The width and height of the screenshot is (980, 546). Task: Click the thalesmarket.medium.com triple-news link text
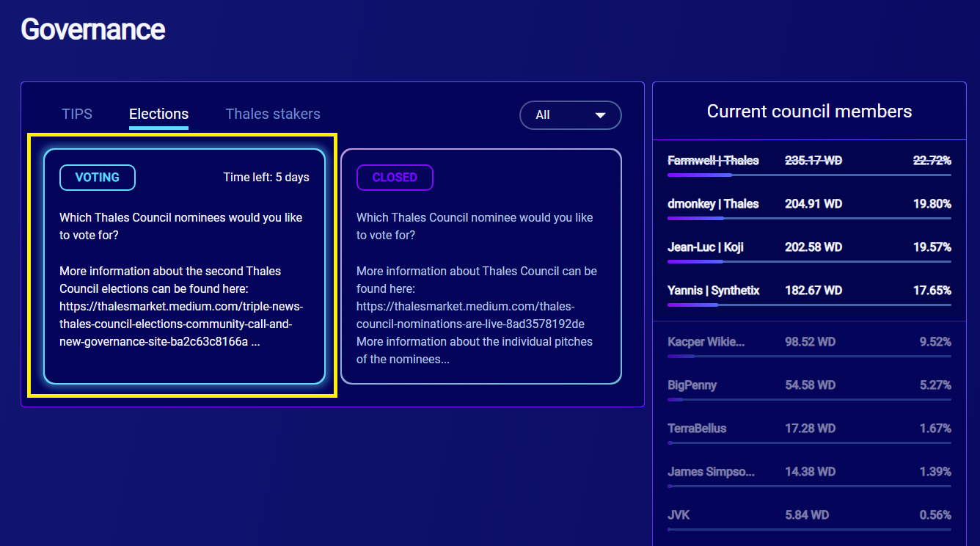pos(181,324)
